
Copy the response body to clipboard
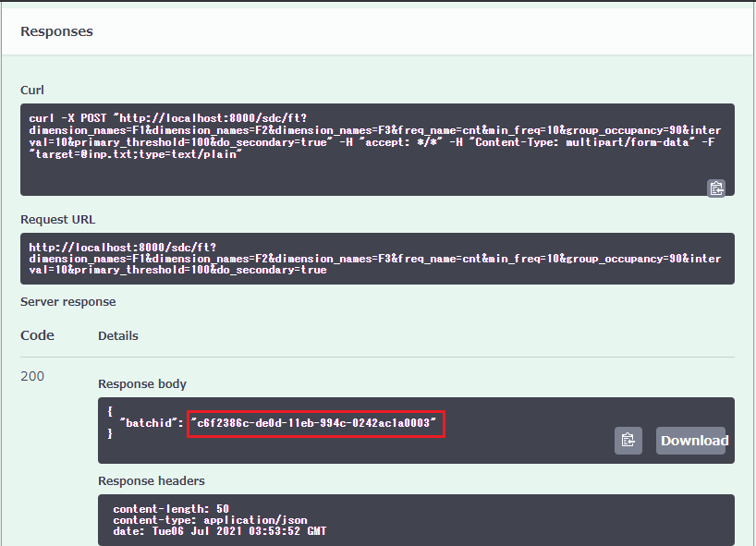click(x=628, y=441)
